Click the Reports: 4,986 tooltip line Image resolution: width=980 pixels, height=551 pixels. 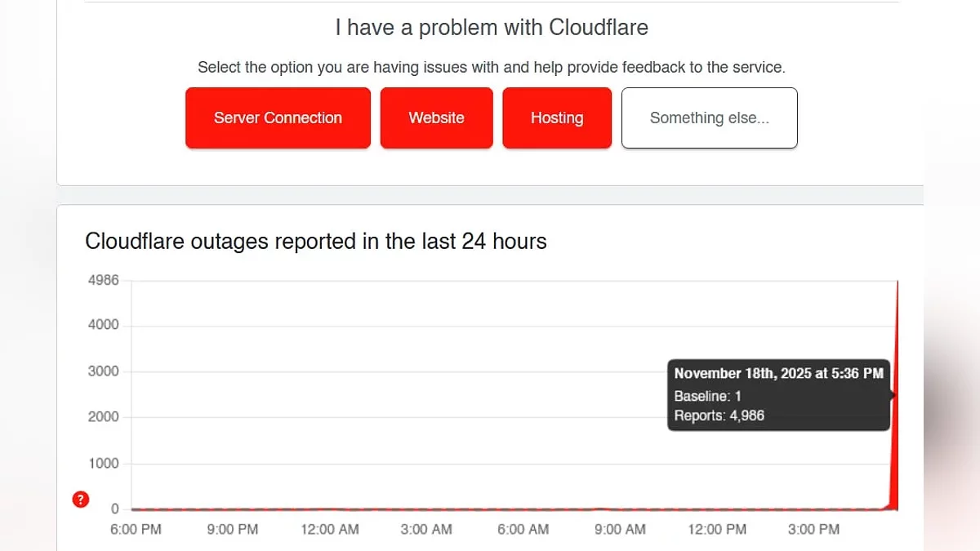pos(719,416)
